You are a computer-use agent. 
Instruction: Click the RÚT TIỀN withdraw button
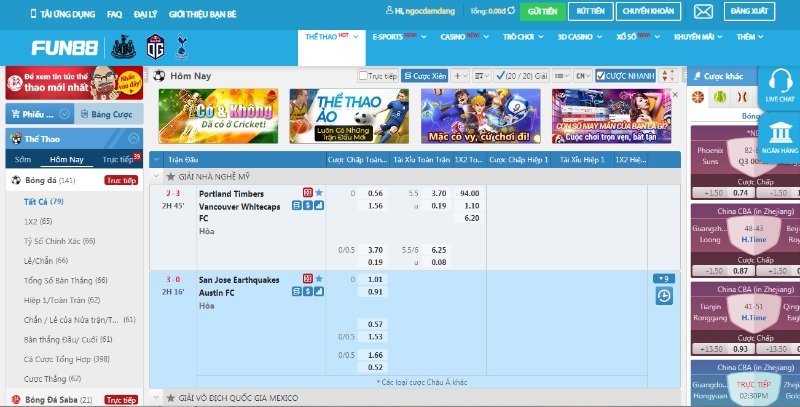tap(591, 11)
